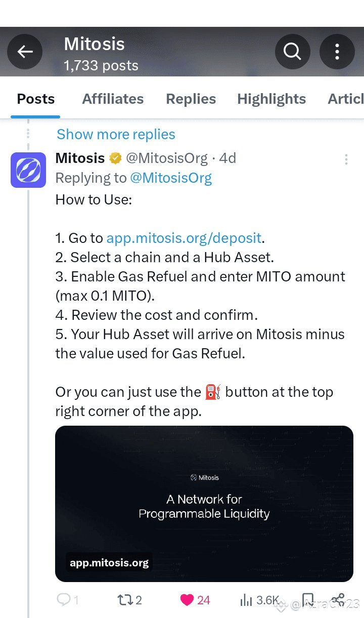
Task: Switch to the Replies tab
Action: click(x=191, y=99)
